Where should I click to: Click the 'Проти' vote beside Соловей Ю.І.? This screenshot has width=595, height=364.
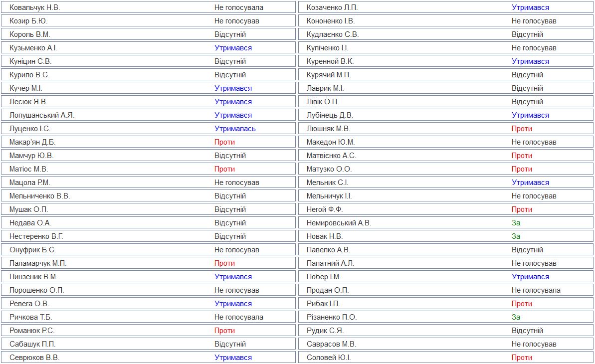click(522, 358)
